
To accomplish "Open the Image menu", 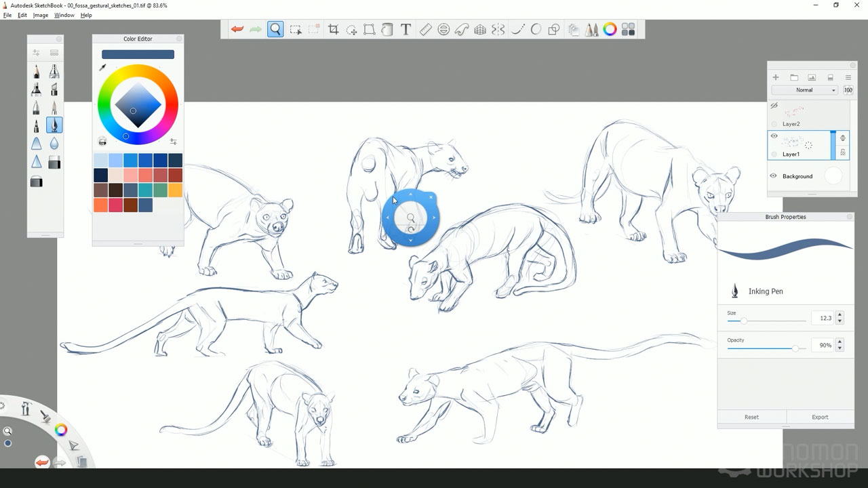I will coord(41,15).
